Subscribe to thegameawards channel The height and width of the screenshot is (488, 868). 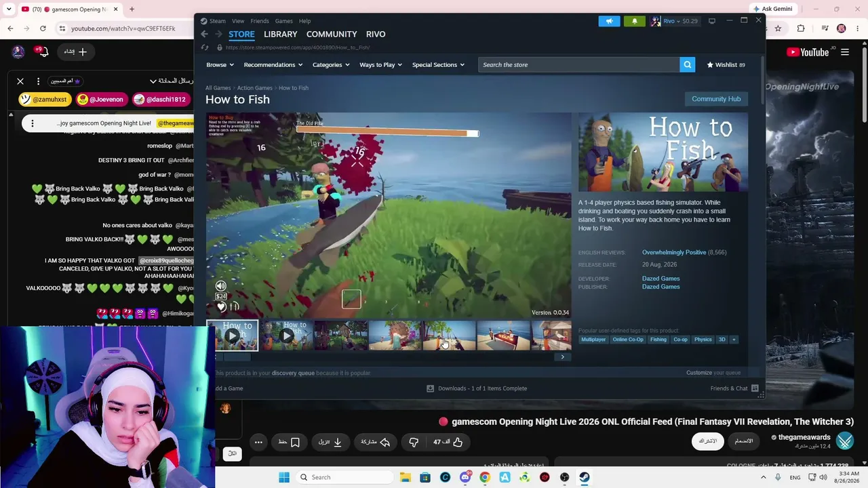(x=708, y=441)
